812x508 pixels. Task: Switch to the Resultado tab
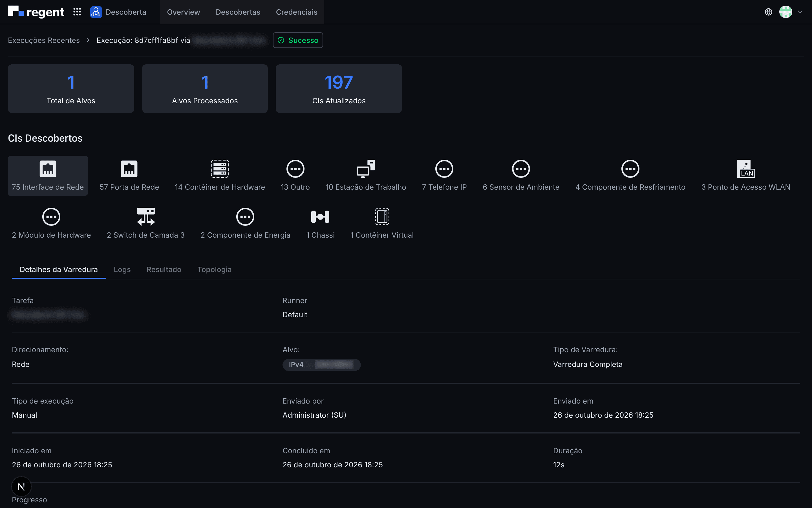click(x=164, y=270)
